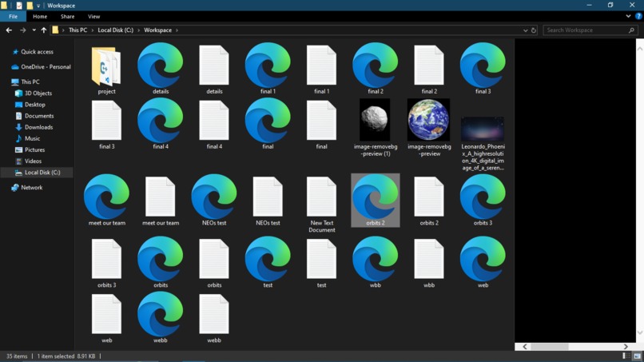Click the vertical scrollbar down arrow

click(640, 332)
